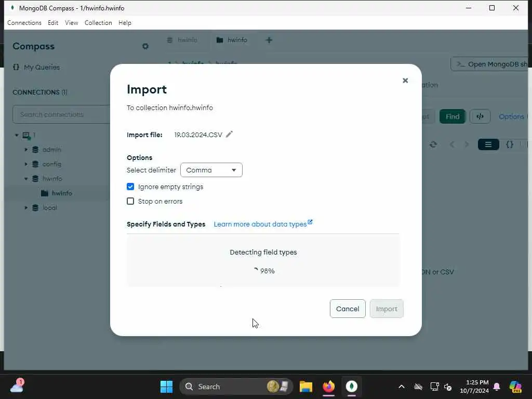Collapse the hwinfo database arrow
The height and width of the screenshot is (399, 532).
point(26,179)
